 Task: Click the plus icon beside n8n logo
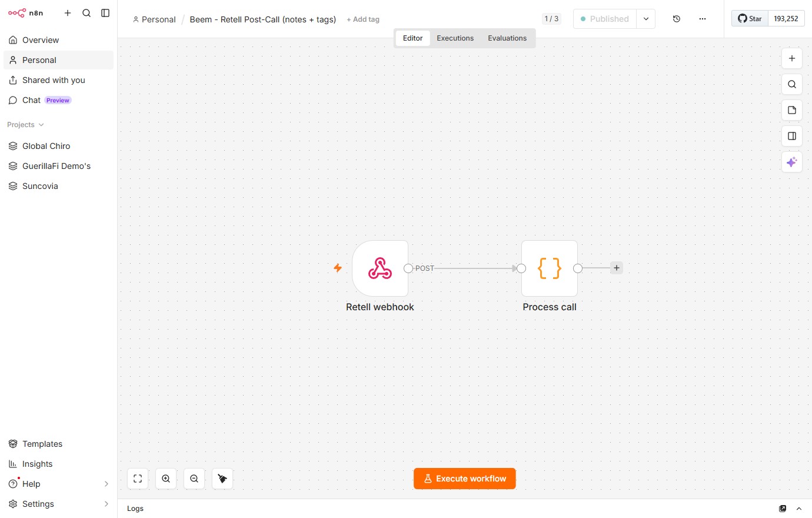pos(68,13)
